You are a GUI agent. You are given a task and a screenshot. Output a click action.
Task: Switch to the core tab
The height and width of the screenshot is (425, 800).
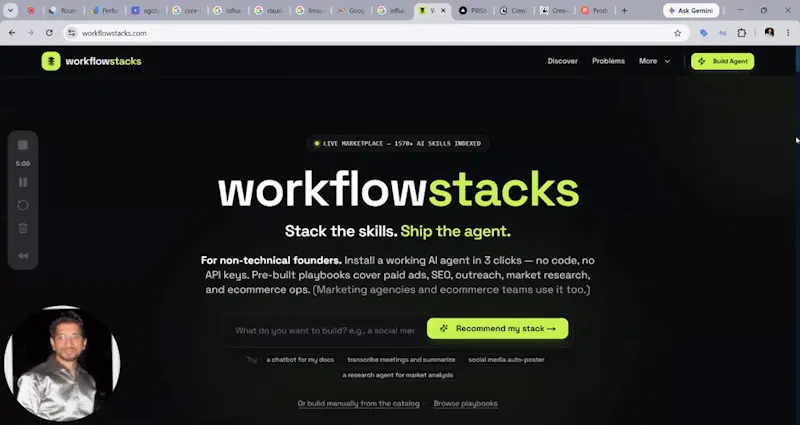(186, 10)
